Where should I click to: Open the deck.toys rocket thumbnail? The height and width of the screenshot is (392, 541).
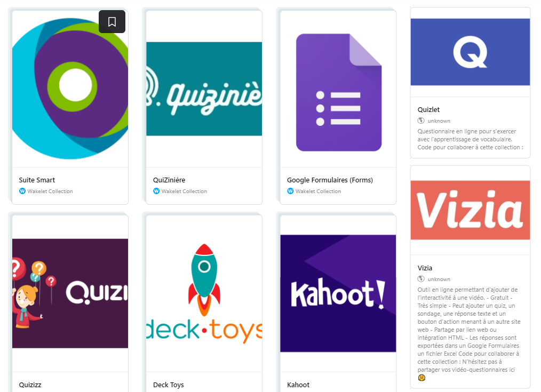(204, 293)
